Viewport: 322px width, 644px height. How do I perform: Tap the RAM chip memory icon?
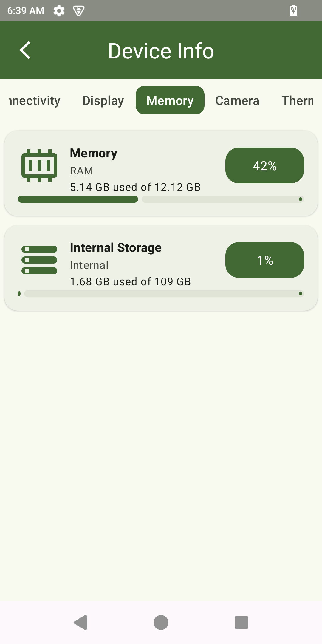[39, 165]
